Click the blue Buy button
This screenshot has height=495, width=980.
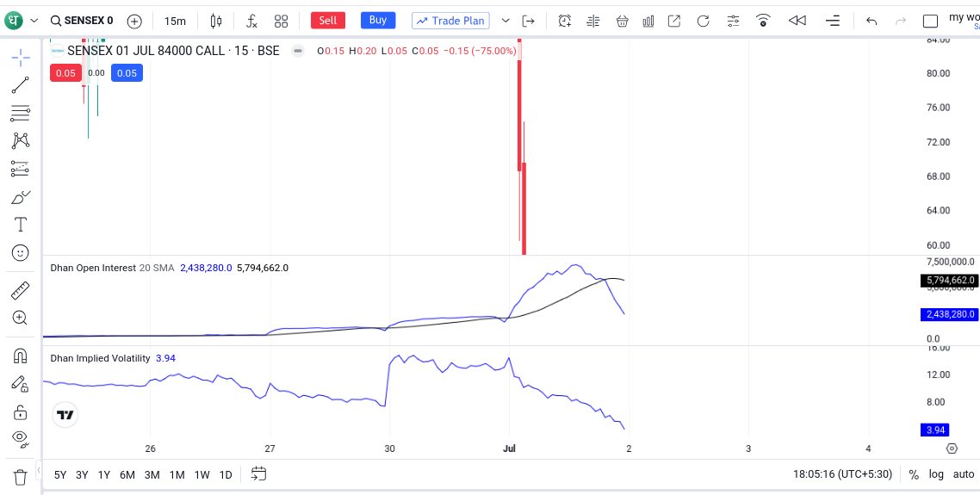point(378,20)
